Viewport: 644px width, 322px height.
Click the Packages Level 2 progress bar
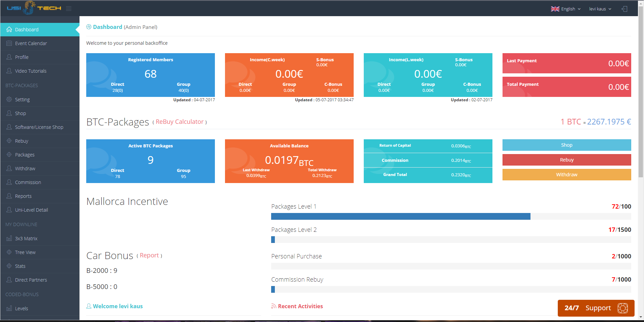[451, 240]
